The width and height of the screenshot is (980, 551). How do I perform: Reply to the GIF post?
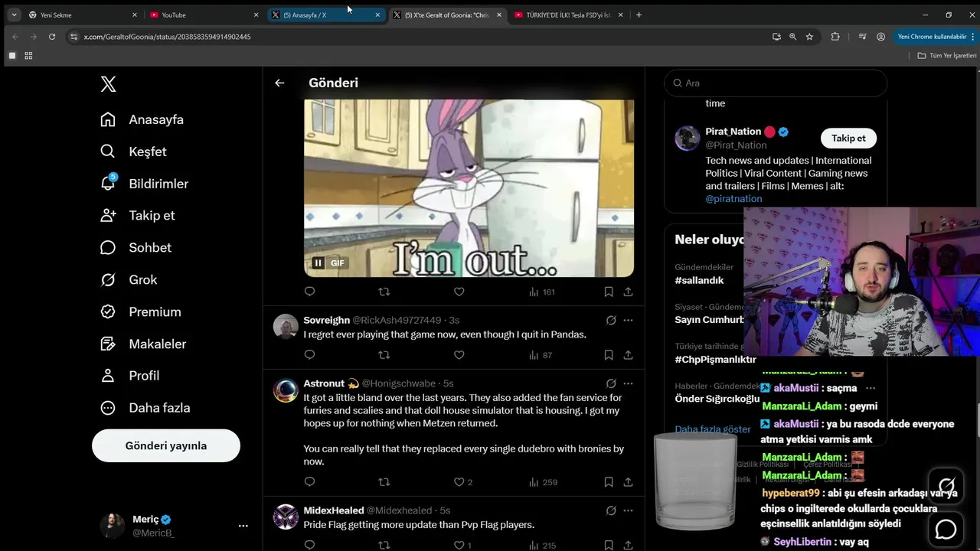pyautogui.click(x=309, y=292)
